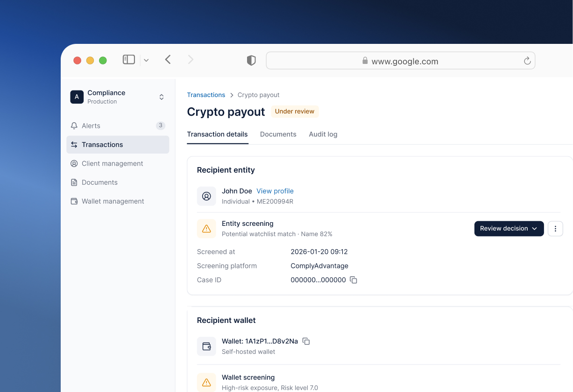Click the High-risk exposure risk level text

(270, 388)
